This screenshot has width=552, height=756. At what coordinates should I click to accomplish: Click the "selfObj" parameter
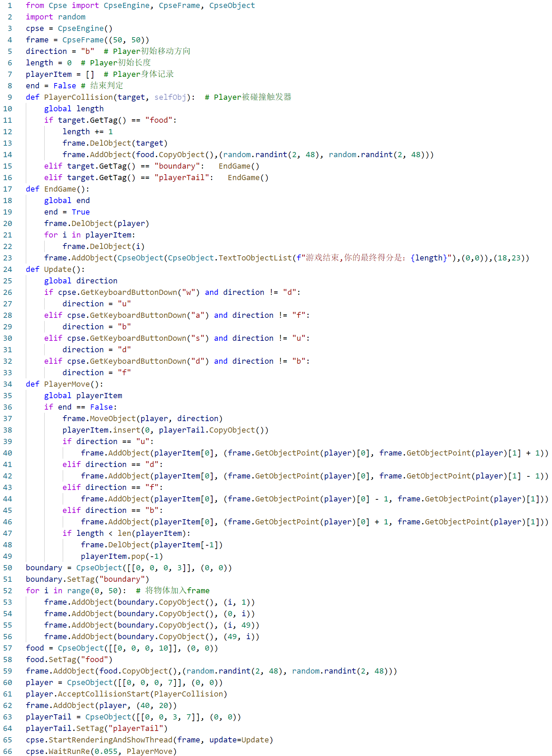click(170, 97)
